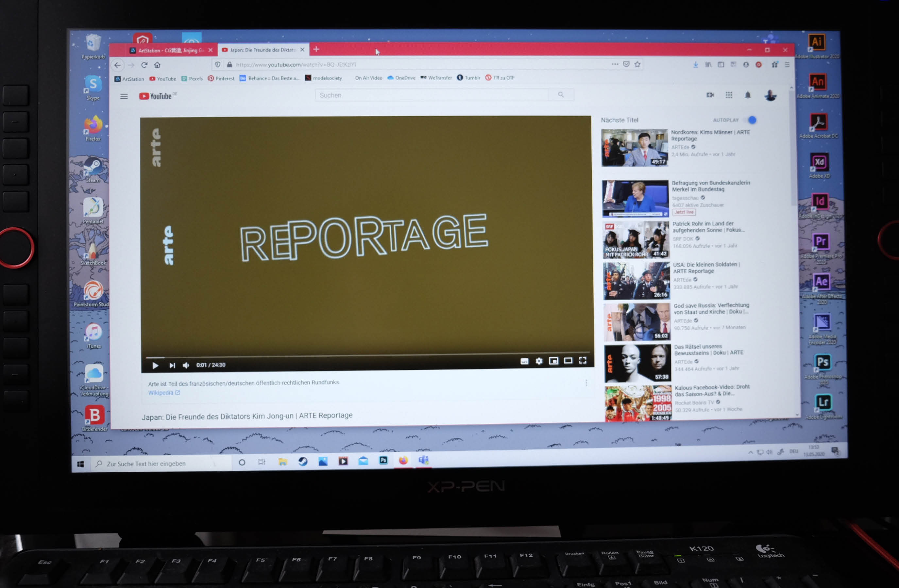Open notifications bell
The height and width of the screenshot is (588, 899).
[748, 95]
